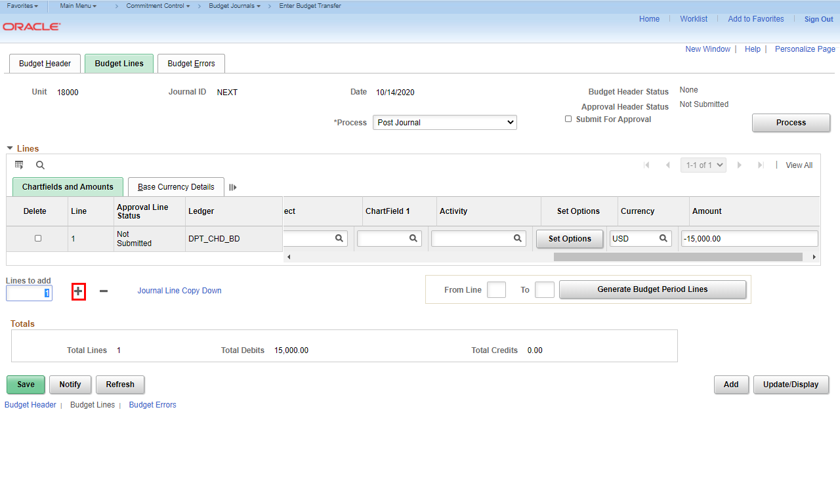Click the Show all columns icon
This screenshot has width=840, height=504.
(233, 187)
